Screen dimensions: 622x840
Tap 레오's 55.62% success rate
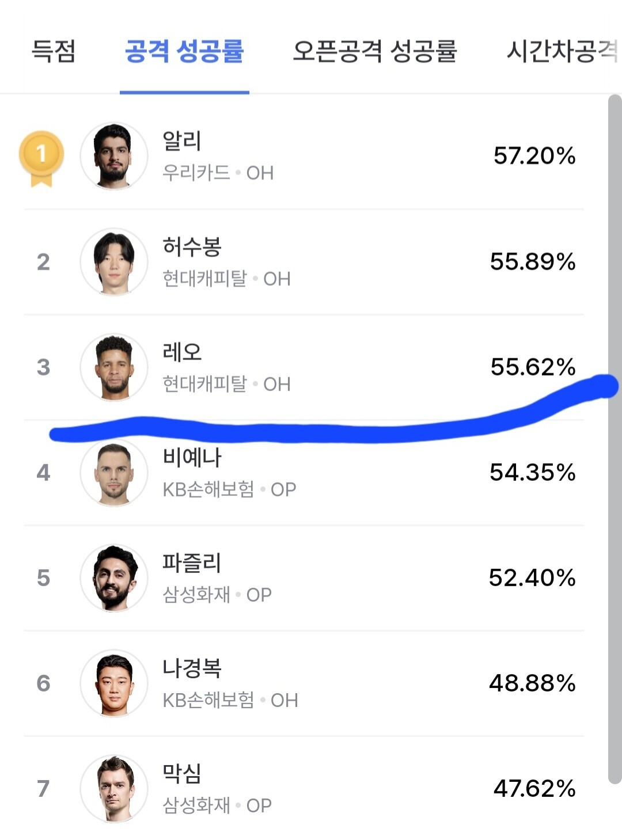[x=533, y=367]
